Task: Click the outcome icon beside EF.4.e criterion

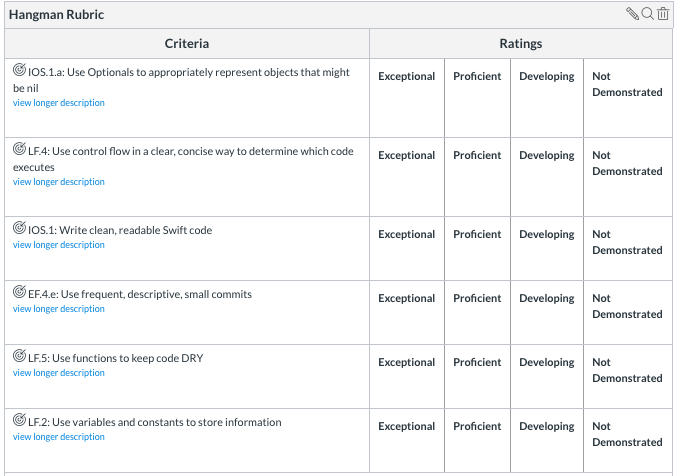Action: coord(19,293)
